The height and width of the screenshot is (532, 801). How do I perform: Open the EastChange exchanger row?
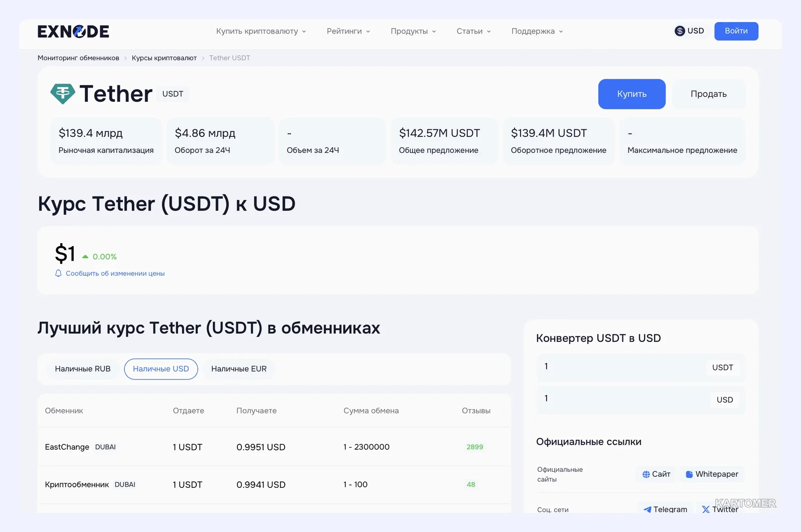pos(274,447)
